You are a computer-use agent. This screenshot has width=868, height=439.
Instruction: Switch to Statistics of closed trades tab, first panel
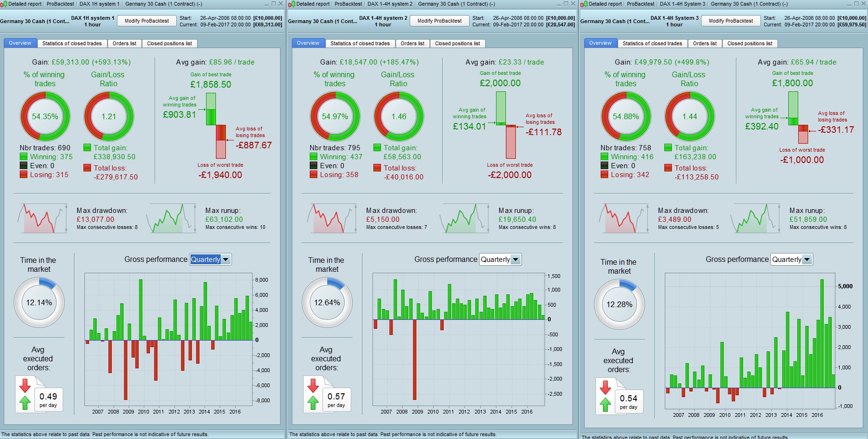[x=72, y=43]
